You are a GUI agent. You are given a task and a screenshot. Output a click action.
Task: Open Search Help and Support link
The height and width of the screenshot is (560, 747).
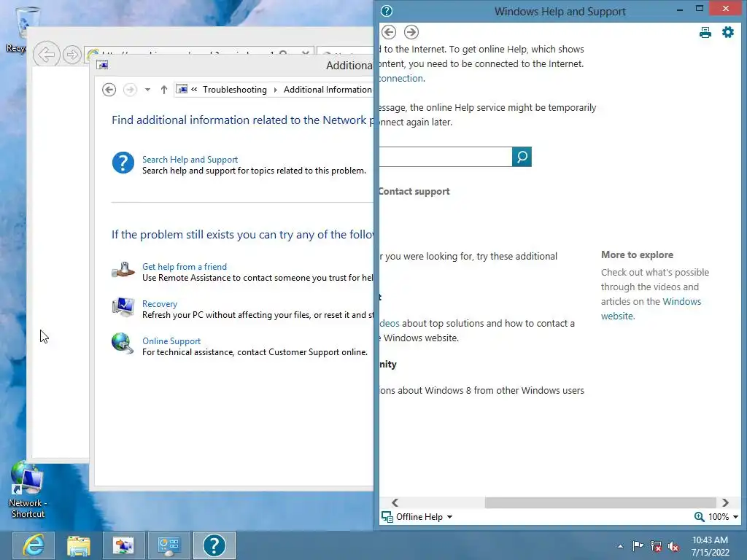(x=190, y=160)
